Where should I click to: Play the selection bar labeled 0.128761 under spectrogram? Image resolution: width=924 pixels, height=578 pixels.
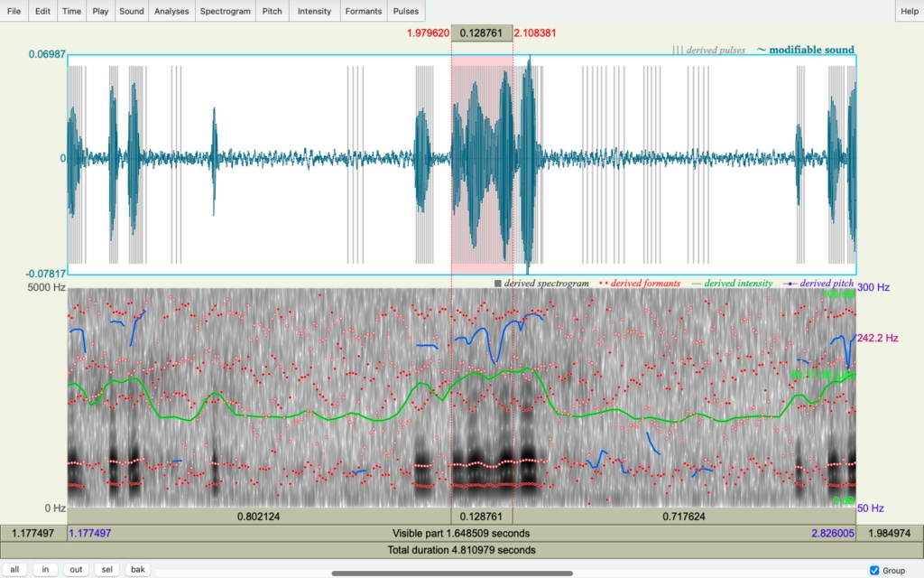click(x=482, y=516)
